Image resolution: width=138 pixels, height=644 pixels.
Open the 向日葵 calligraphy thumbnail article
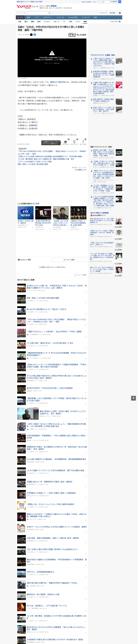(x=61, y=213)
